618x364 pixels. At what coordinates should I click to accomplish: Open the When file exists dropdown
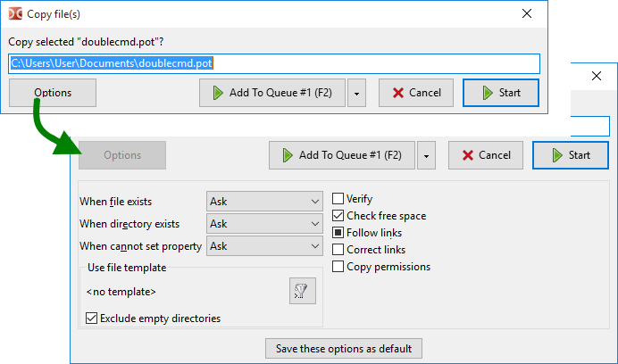264,202
